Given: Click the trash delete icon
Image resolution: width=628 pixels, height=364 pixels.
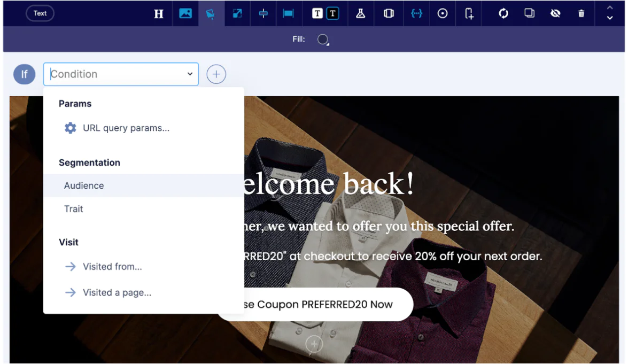Looking at the screenshot, I should pos(582,13).
